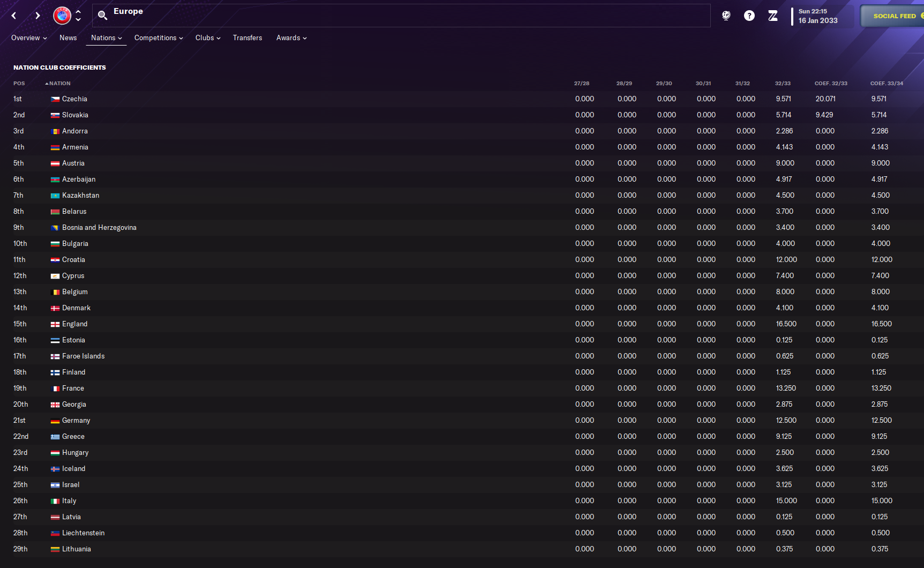Go back using the left arrow
This screenshot has height=568, width=924.
(x=14, y=16)
